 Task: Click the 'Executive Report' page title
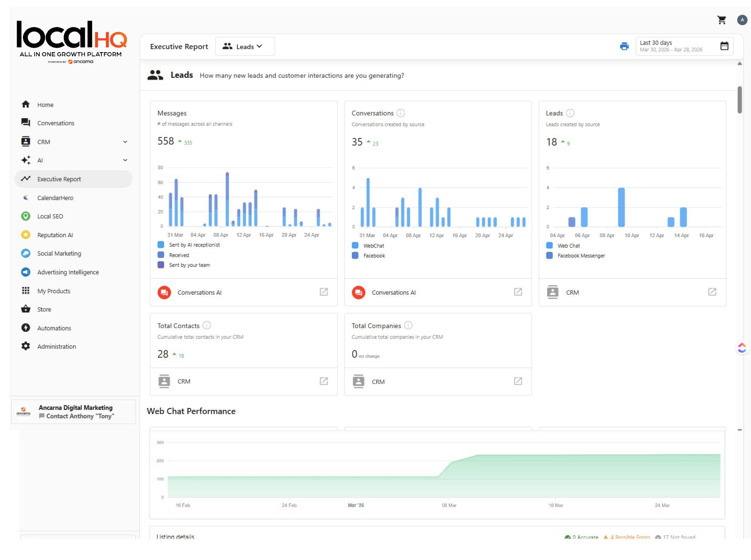(179, 47)
